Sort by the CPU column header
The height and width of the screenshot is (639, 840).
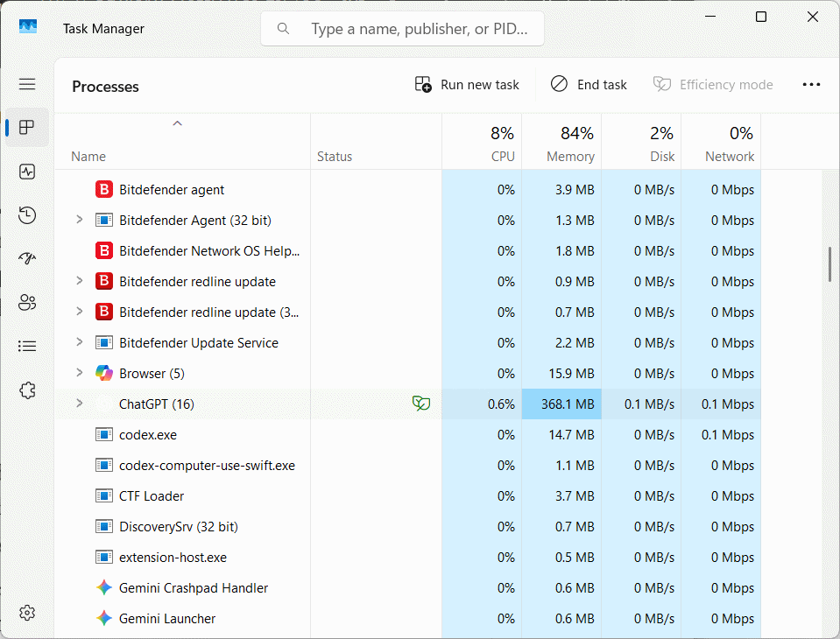point(482,143)
